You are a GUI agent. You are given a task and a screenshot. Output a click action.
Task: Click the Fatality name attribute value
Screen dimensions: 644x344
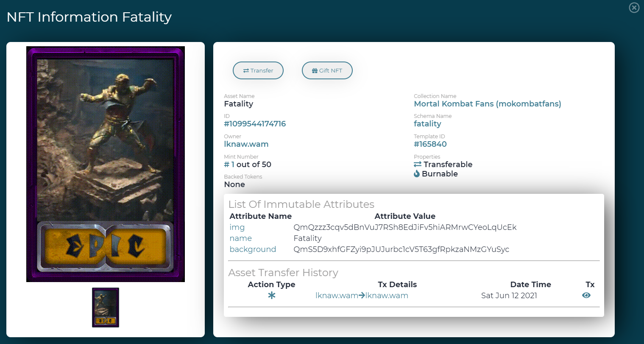point(307,238)
